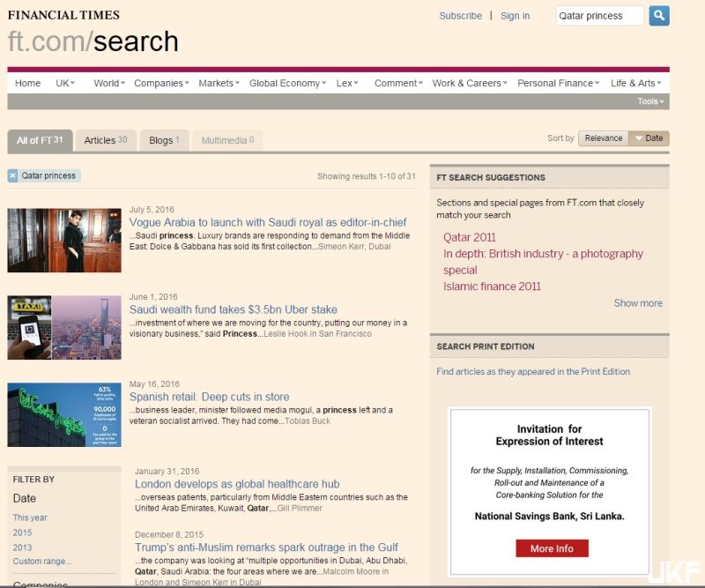Click the Vogue Arabia article thumbnail
The height and width of the screenshot is (588, 705).
64,241
